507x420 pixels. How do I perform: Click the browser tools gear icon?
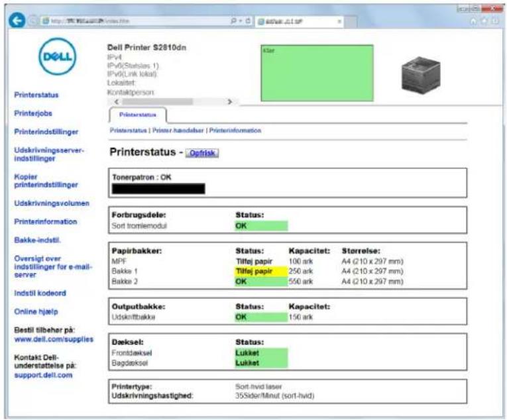495,21
